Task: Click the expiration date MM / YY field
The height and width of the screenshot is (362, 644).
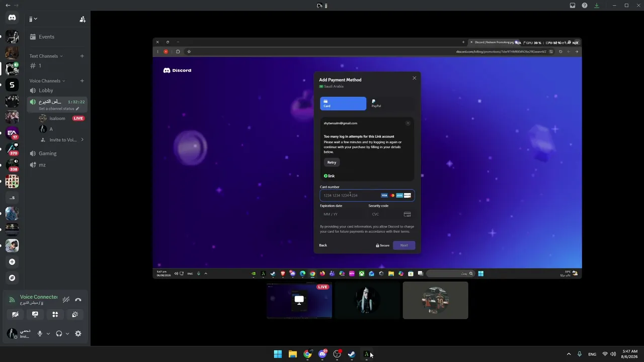Action: [343, 214]
